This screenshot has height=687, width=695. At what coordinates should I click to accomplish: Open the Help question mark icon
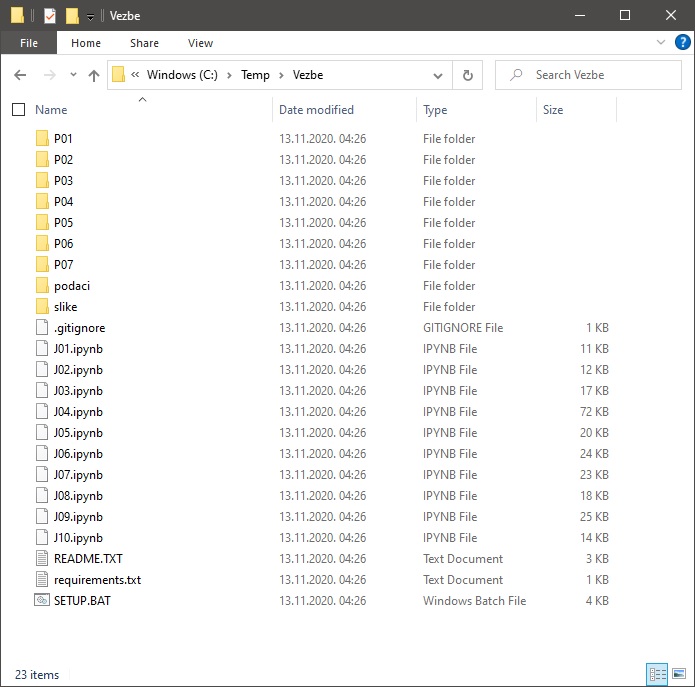681,43
